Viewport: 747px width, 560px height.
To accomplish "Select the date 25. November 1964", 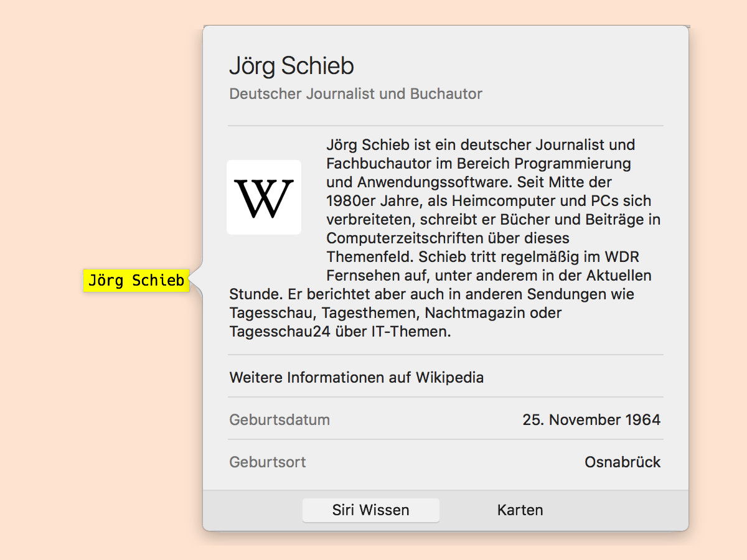I will 591,419.
